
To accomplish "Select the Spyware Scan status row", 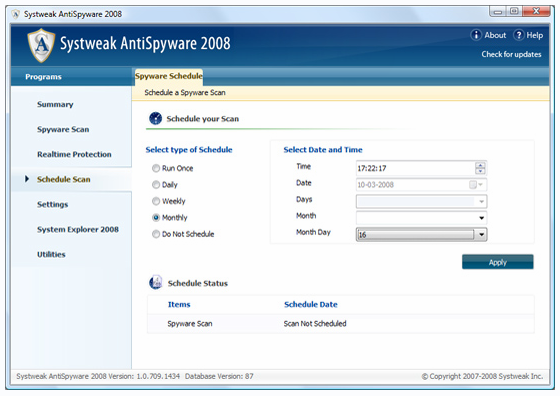I will (341, 324).
